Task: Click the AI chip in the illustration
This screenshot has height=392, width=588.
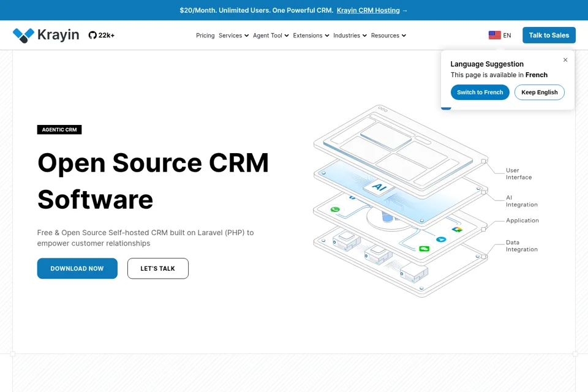Action: tap(379, 187)
